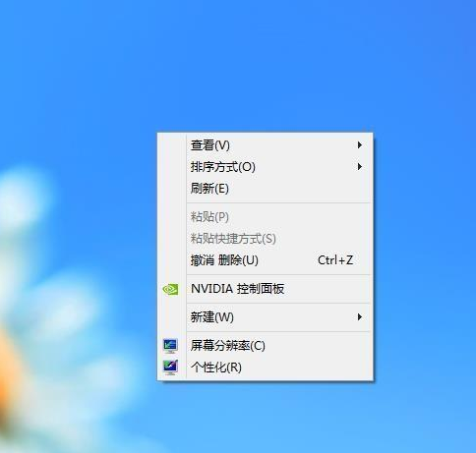Open 屏幕分辨率(C) settings
Image resolution: width=476 pixels, height=453 pixels.
click(265, 346)
